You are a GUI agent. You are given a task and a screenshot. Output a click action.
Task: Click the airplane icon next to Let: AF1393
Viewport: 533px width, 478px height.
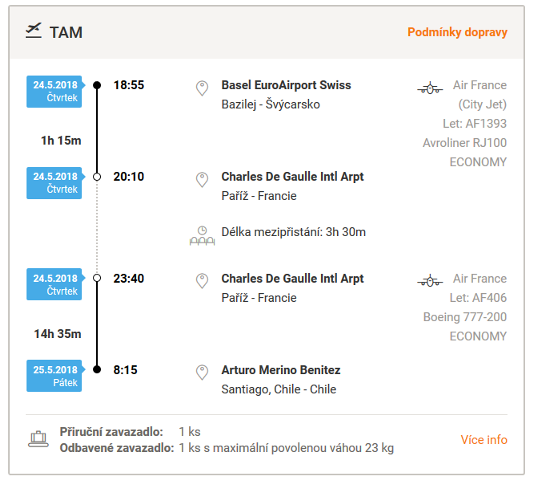tap(430, 88)
